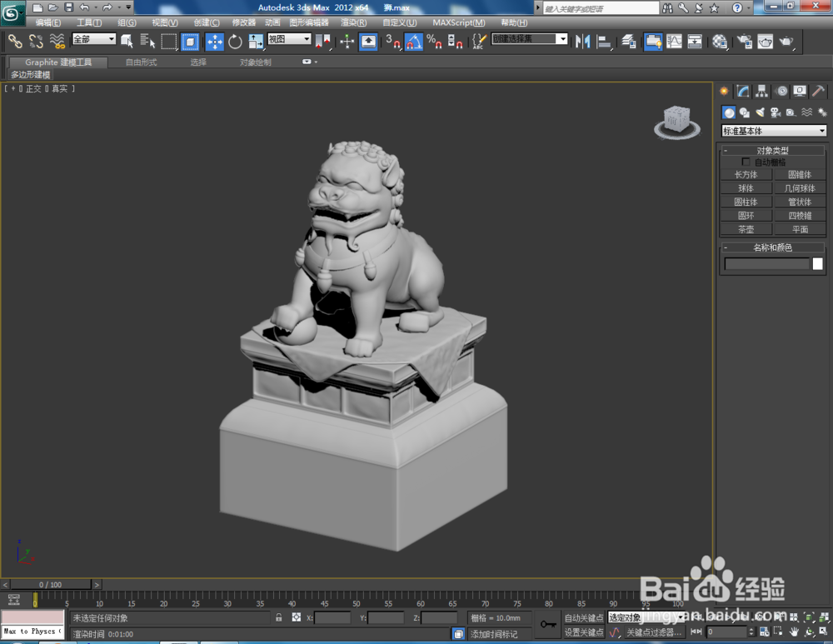833x644 pixels.
Task: Click the Render Production teapot icon
Action: [786, 41]
